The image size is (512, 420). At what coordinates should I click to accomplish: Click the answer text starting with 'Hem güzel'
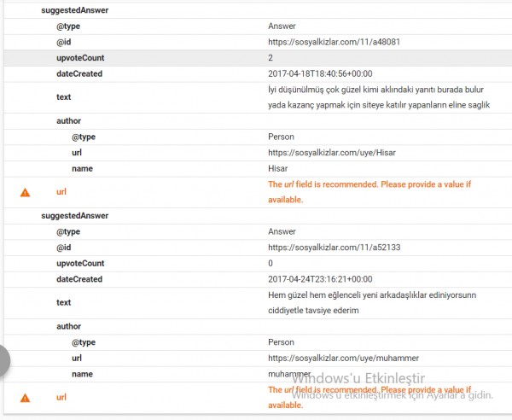[x=371, y=302]
